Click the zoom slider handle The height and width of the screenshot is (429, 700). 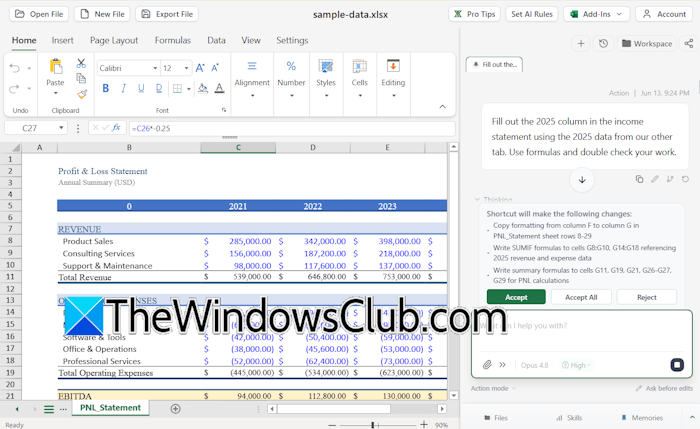pos(373,425)
